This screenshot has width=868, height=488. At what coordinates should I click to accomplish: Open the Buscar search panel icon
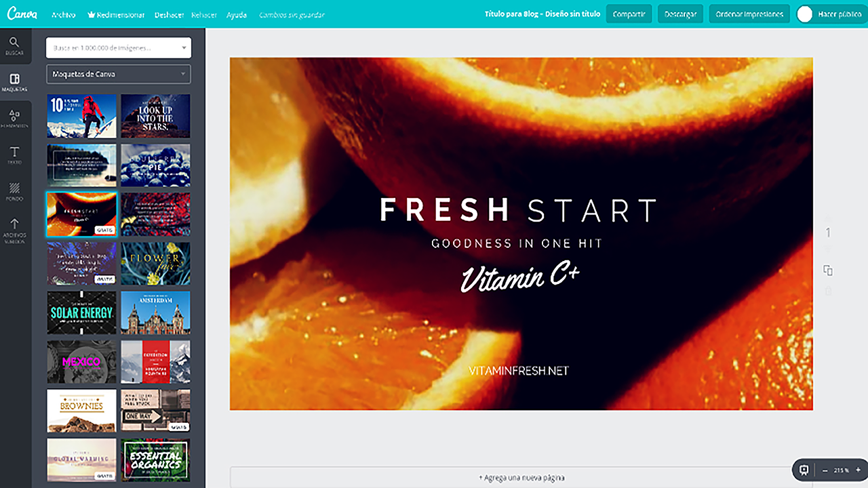pyautogui.click(x=15, y=45)
